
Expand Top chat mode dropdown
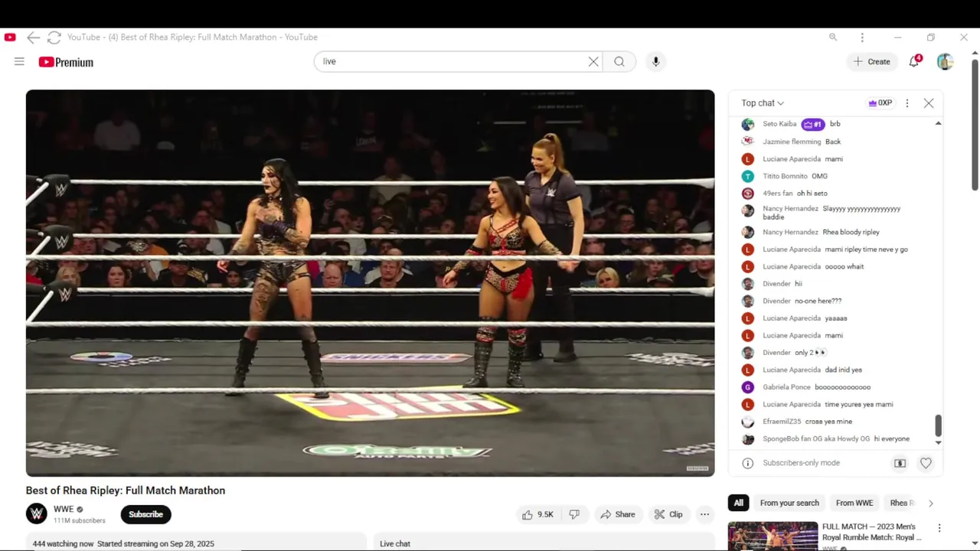click(x=763, y=103)
